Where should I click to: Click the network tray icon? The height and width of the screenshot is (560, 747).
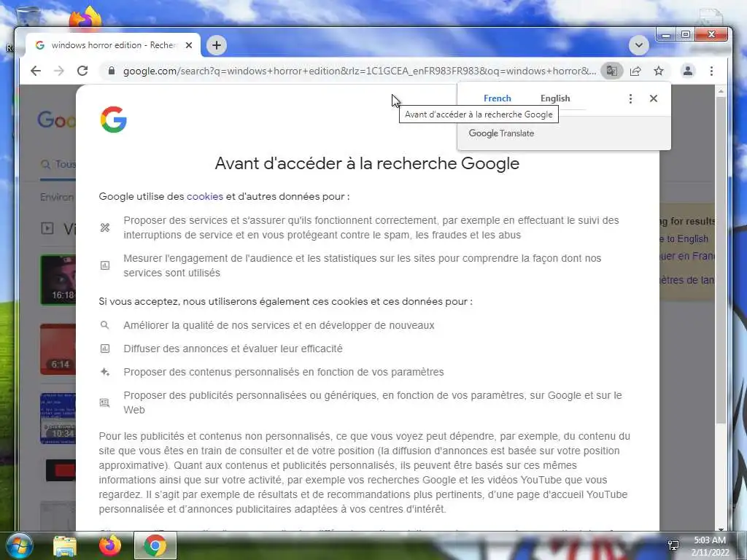pyautogui.click(x=673, y=545)
